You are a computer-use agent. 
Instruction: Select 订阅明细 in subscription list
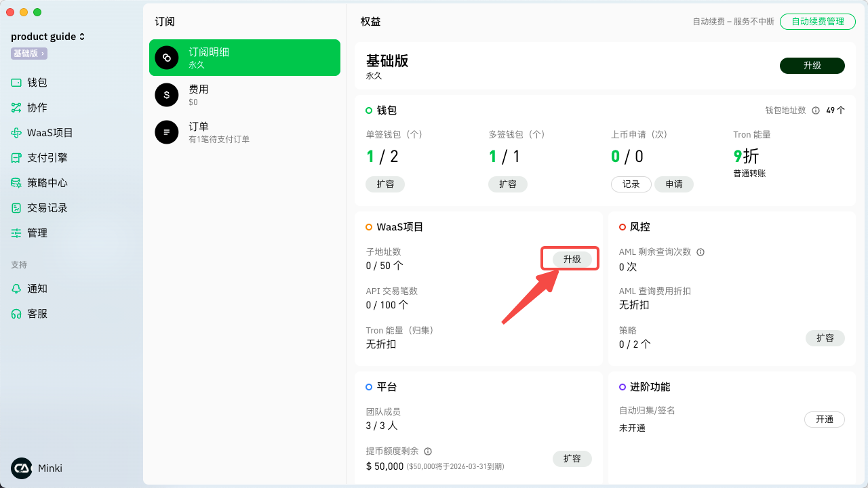(244, 58)
